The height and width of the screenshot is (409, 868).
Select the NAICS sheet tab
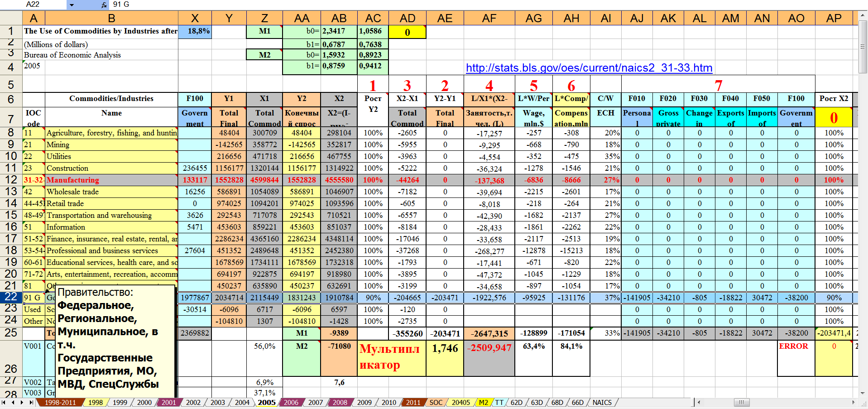pyautogui.click(x=602, y=402)
